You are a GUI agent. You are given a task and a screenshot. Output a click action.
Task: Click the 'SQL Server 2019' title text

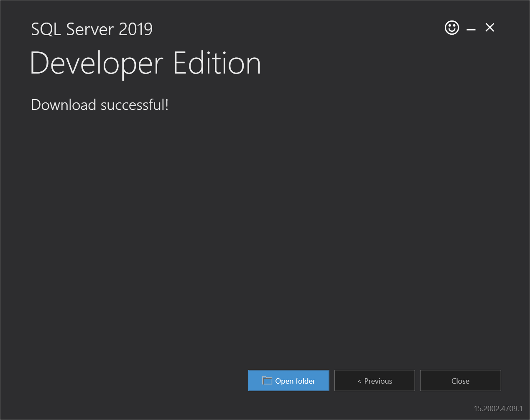[92, 29]
